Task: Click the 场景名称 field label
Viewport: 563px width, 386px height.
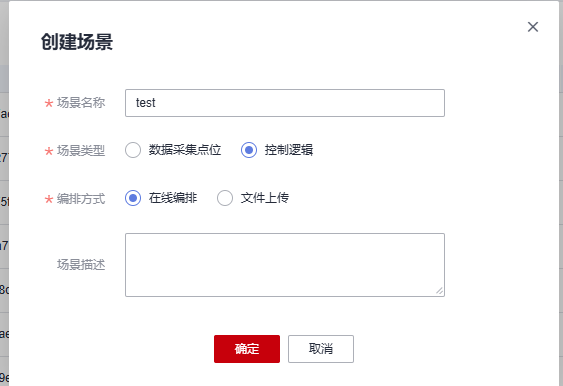Action: pos(81,103)
